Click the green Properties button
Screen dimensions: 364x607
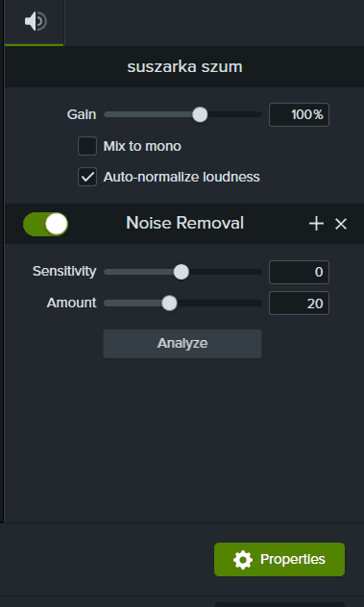(279, 559)
